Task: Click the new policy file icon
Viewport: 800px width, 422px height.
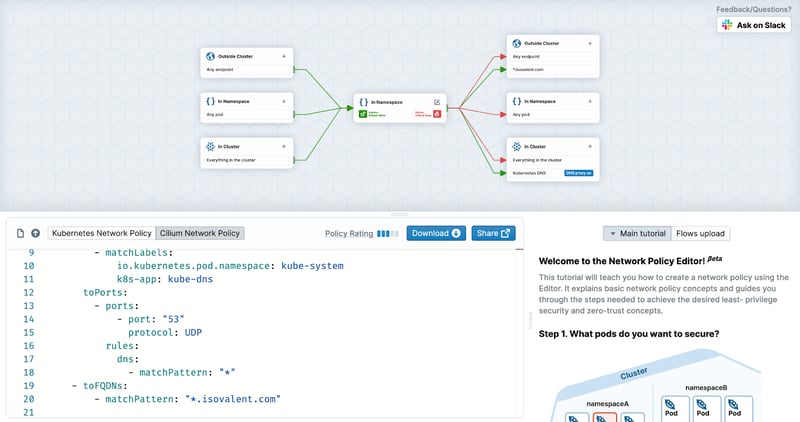Action: tap(20, 233)
